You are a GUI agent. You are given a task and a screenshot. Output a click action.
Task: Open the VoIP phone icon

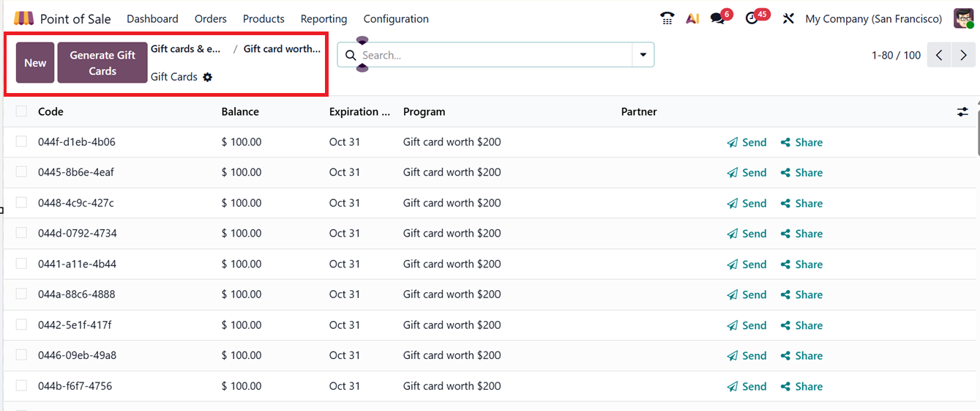click(x=667, y=18)
